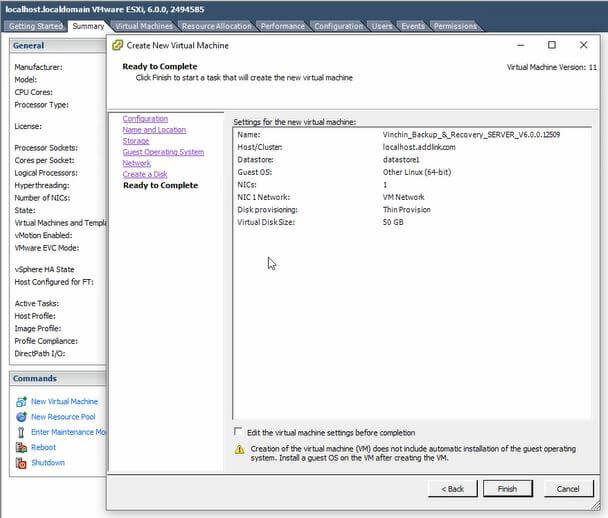
Task: Go to the Guest Operating System step
Action: pyautogui.click(x=163, y=152)
